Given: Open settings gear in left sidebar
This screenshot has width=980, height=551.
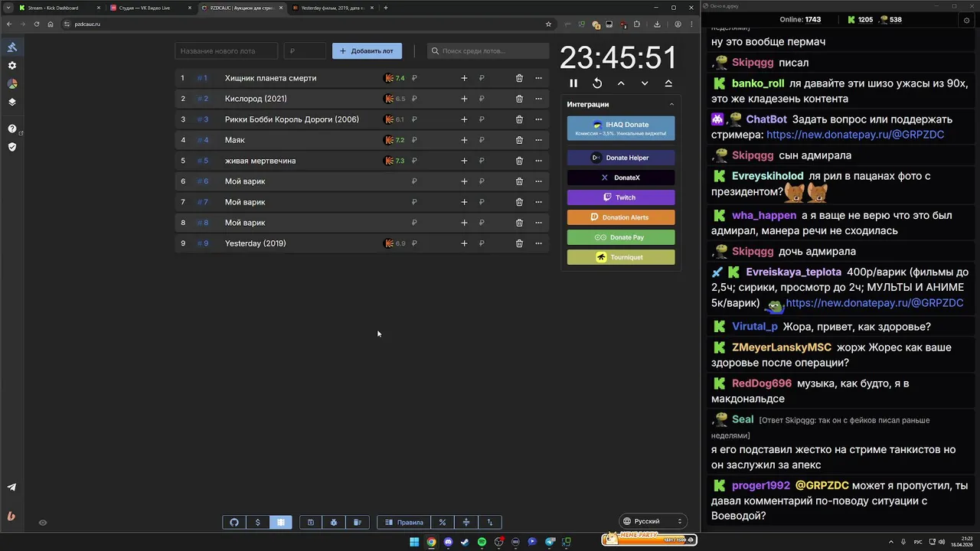Looking at the screenshot, I should (12, 66).
